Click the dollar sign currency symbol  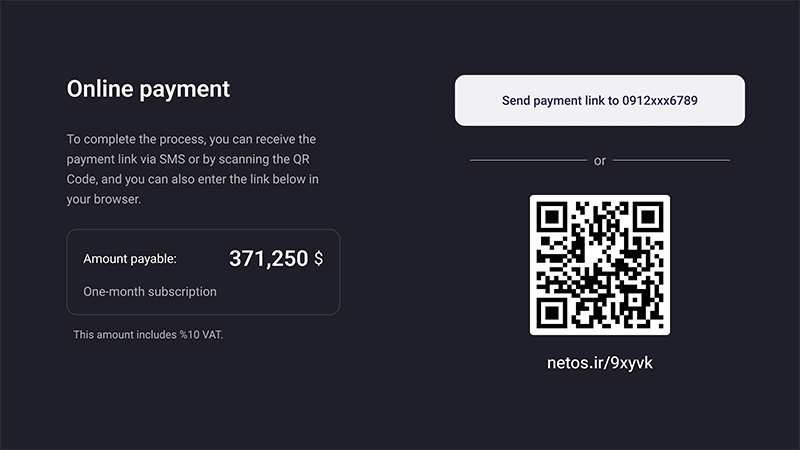[x=318, y=259]
